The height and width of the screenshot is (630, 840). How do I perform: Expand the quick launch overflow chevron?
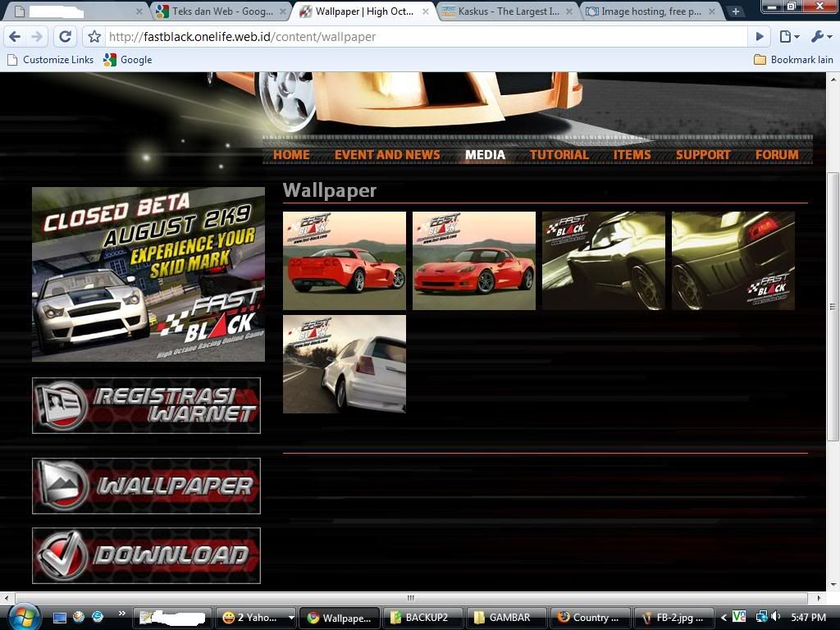pyautogui.click(x=121, y=614)
